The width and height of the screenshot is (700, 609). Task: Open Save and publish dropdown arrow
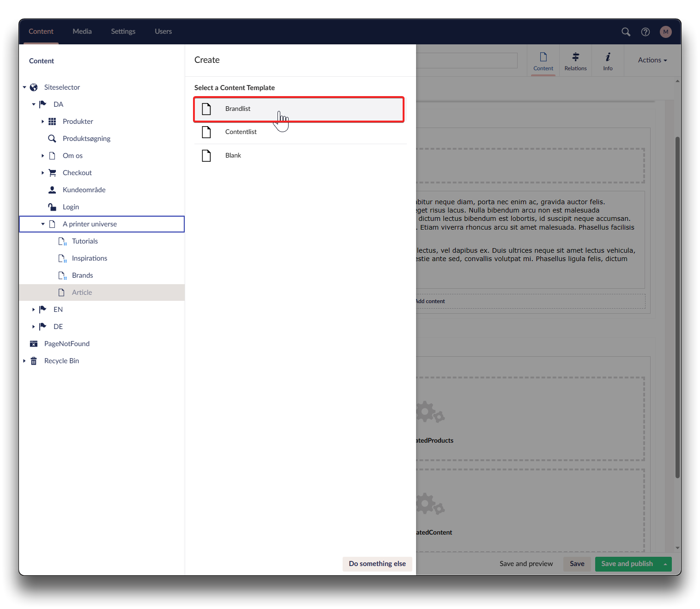(665, 564)
